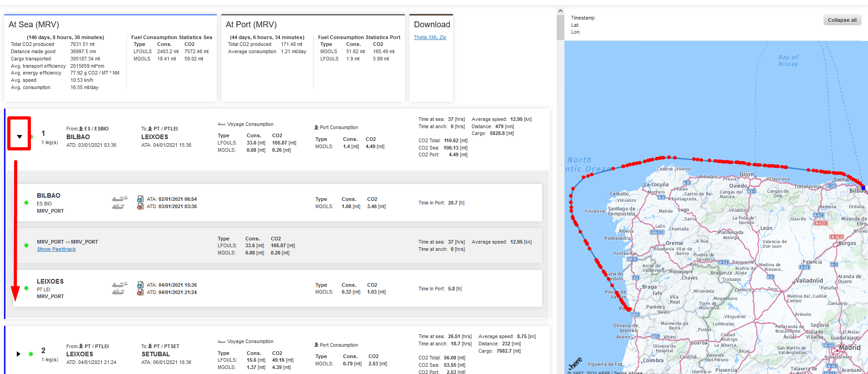868x374 pixels.
Task: Click green status dot of voyage 2
Action: pyautogui.click(x=31, y=354)
